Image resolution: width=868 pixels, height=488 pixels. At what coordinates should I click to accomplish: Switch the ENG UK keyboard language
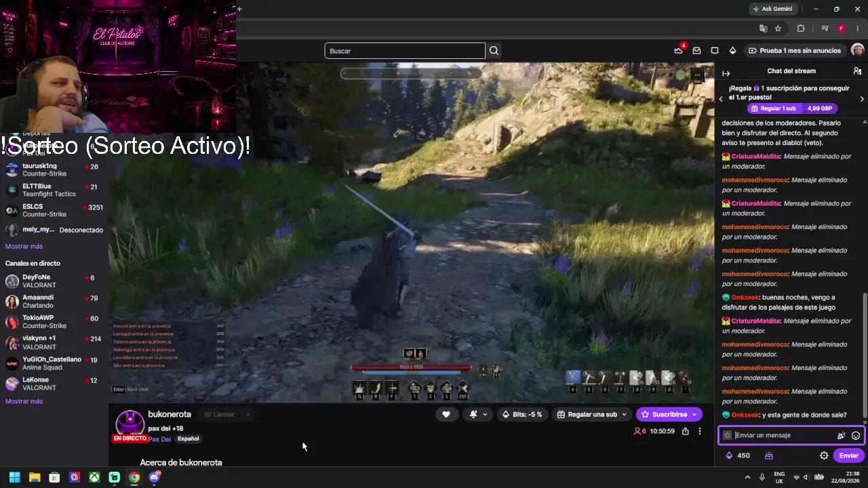point(779,477)
